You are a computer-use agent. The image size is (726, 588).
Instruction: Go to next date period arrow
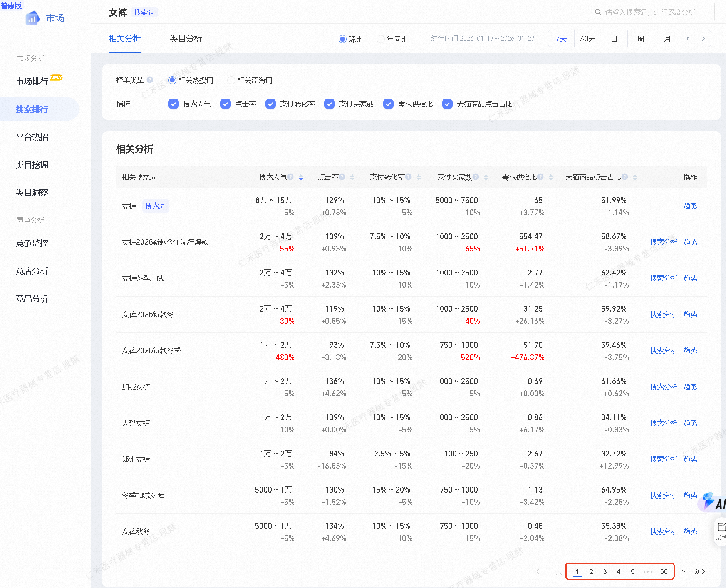click(x=704, y=39)
